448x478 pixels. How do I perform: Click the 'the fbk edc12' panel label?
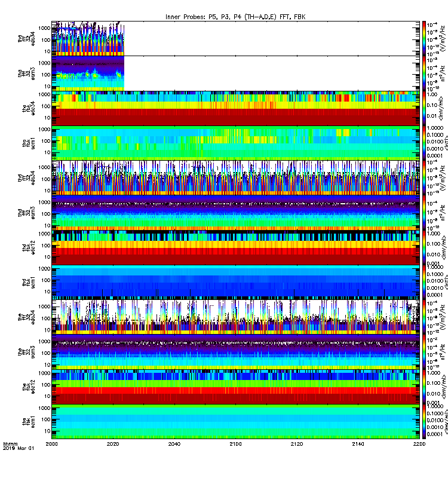click(29, 387)
